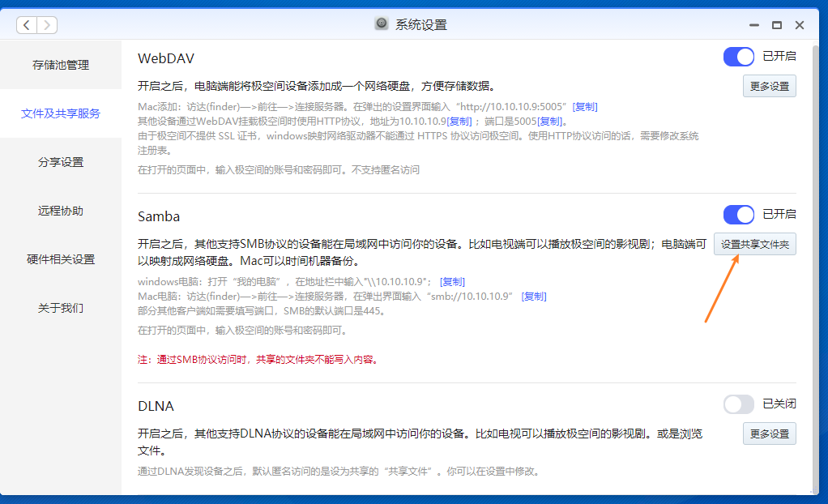This screenshot has width=828, height=504.
Task: Minimize the system settings window
Action: click(x=753, y=25)
